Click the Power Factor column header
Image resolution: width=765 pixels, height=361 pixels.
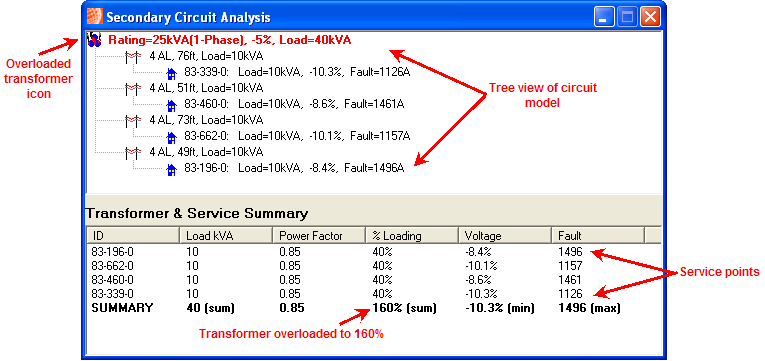pyautogui.click(x=319, y=236)
